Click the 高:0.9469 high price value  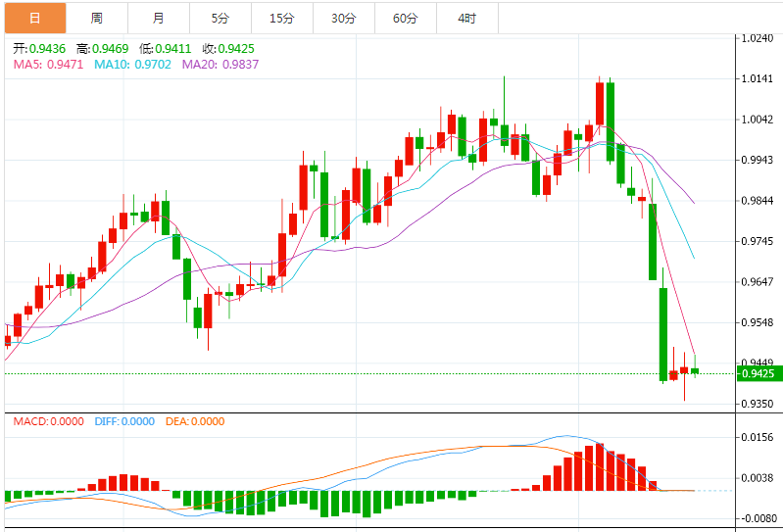click(102, 48)
